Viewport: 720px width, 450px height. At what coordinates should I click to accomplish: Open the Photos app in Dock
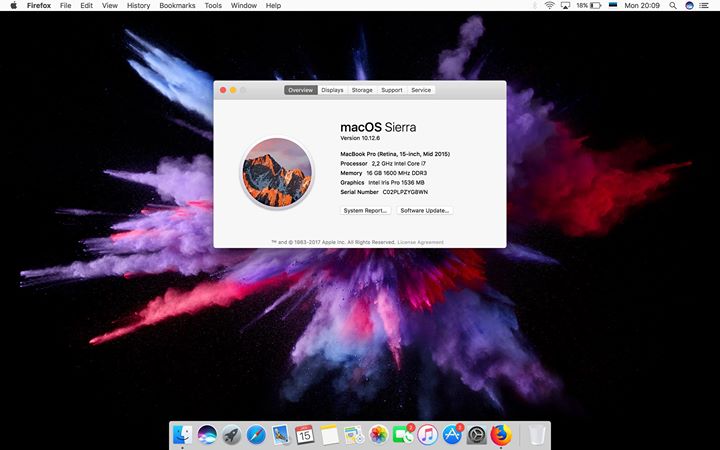pos(378,434)
